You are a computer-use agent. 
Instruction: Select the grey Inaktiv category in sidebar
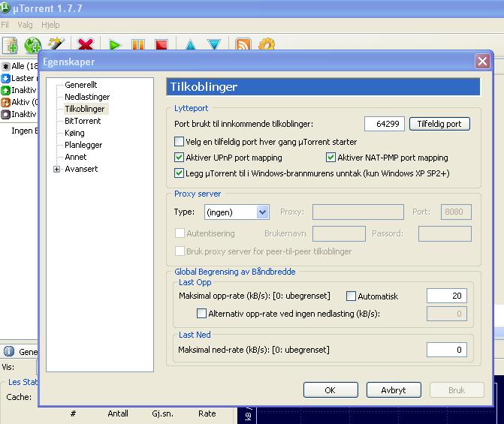(19, 114)
